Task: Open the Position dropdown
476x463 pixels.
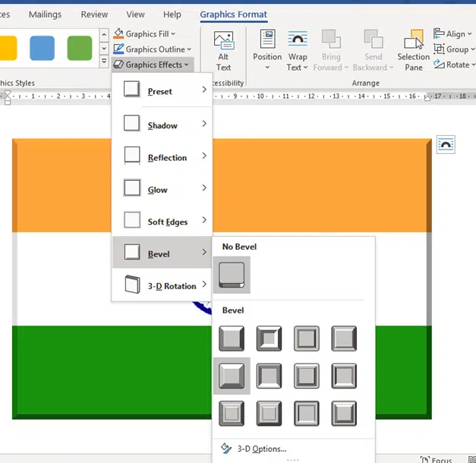Action: coord(267,51)
